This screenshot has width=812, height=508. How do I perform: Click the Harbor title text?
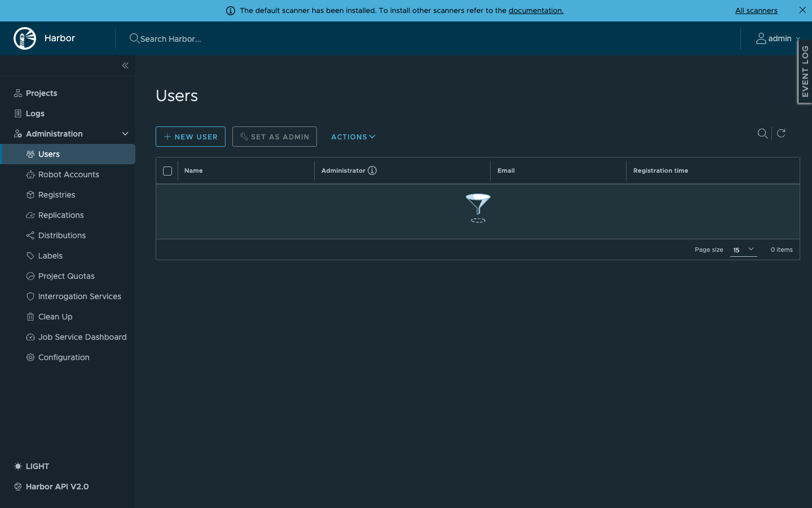coord(60,38)
